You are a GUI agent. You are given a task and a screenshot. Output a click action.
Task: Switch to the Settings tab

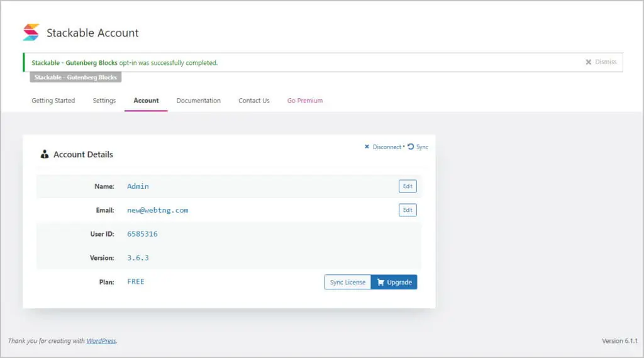click(x=104, y=101)
